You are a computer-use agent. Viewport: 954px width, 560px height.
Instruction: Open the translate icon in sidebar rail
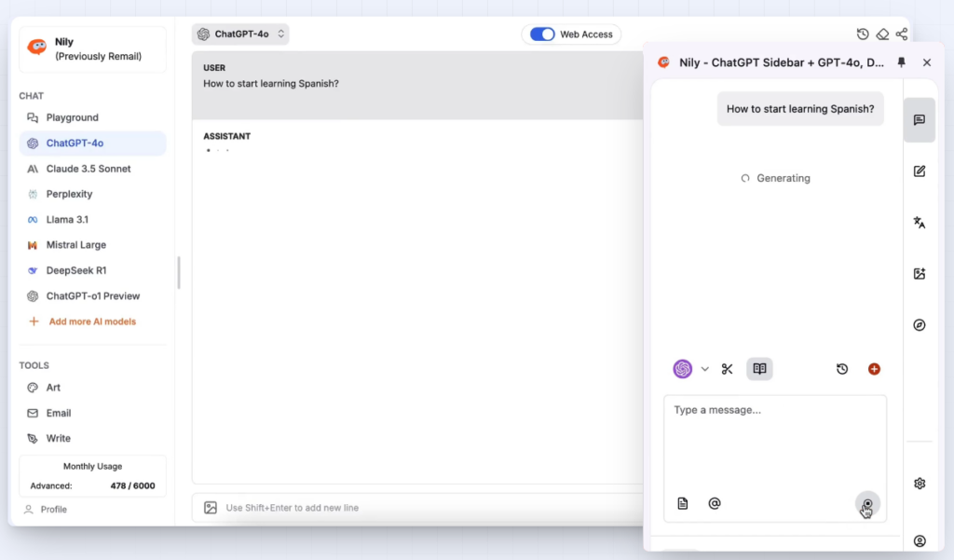tap(920, 222)
